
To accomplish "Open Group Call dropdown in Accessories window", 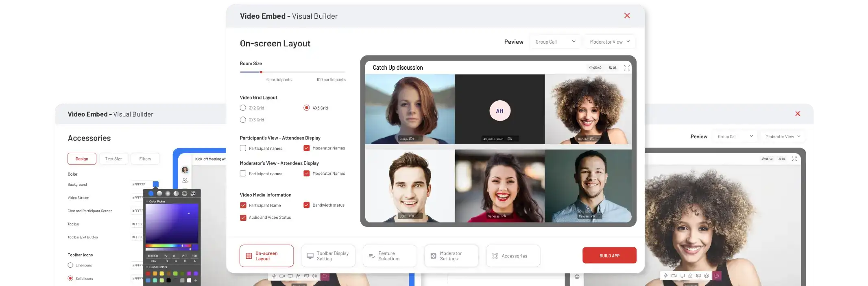I will click(x=735, y=136).
